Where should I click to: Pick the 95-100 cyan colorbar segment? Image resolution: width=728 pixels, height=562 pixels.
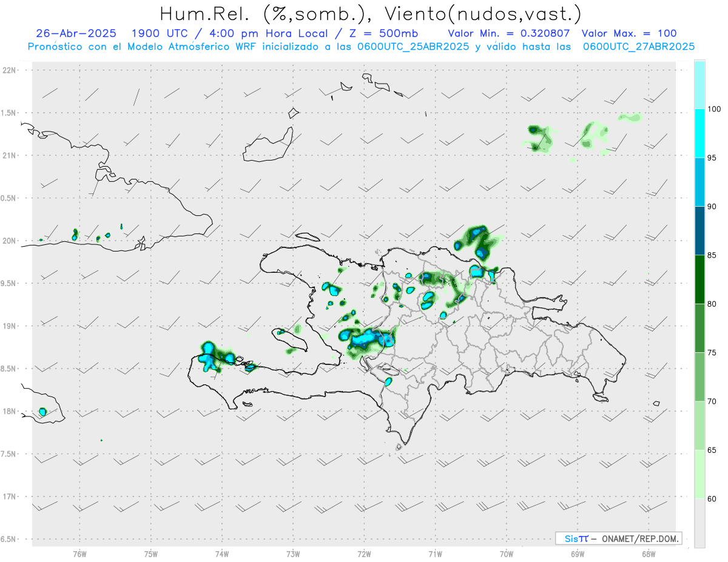click(x=699, y=133)
